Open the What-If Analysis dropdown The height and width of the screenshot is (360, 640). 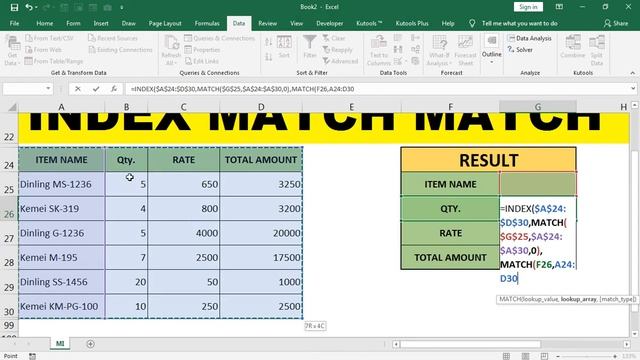click(x=439, y=51)
